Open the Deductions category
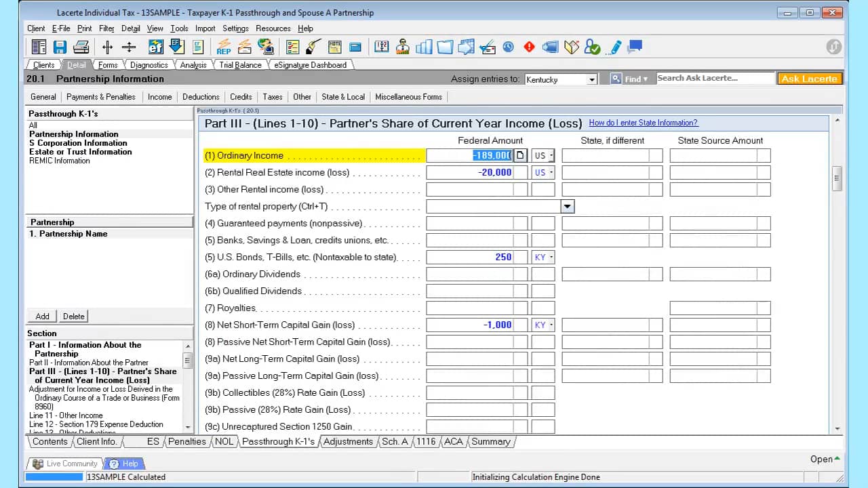The height and width of the screenshot is (488, 868). click(201, 97)
